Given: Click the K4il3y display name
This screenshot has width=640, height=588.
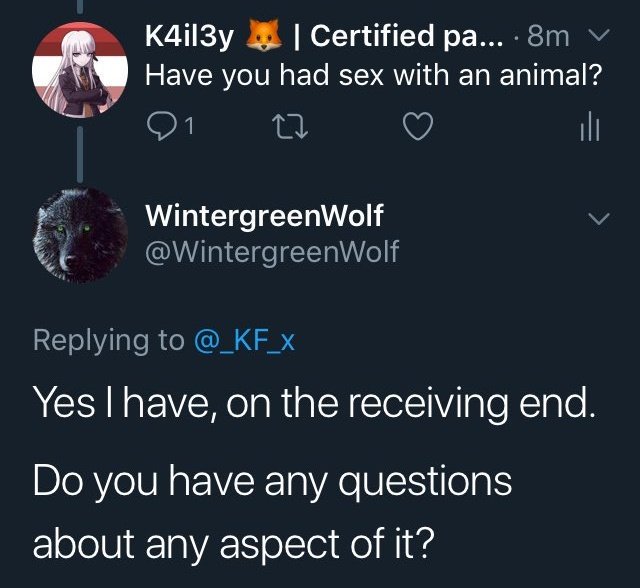Looking at the screenshot, I should [189, 37].
